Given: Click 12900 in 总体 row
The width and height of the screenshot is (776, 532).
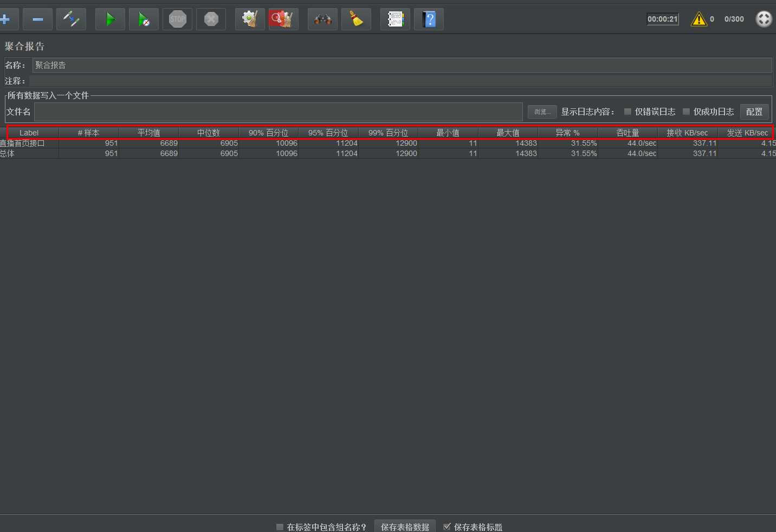Looking at the screenshot, I should [406, 153].
